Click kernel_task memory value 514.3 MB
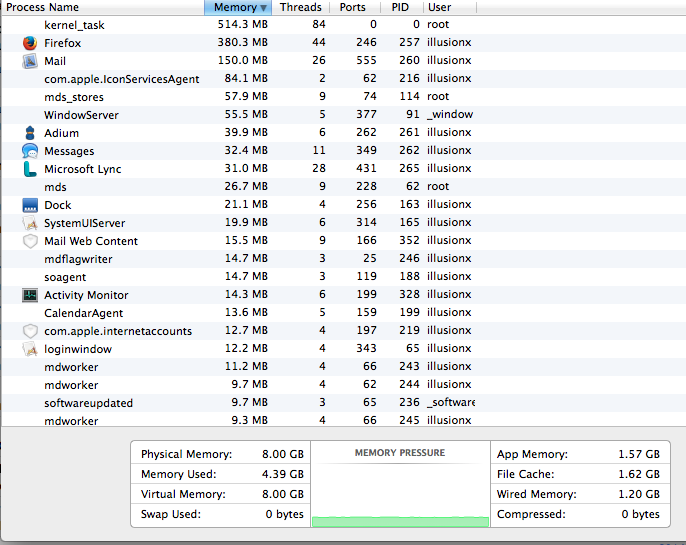The height and width of the screenshot is (545, 686). point(242,24)
